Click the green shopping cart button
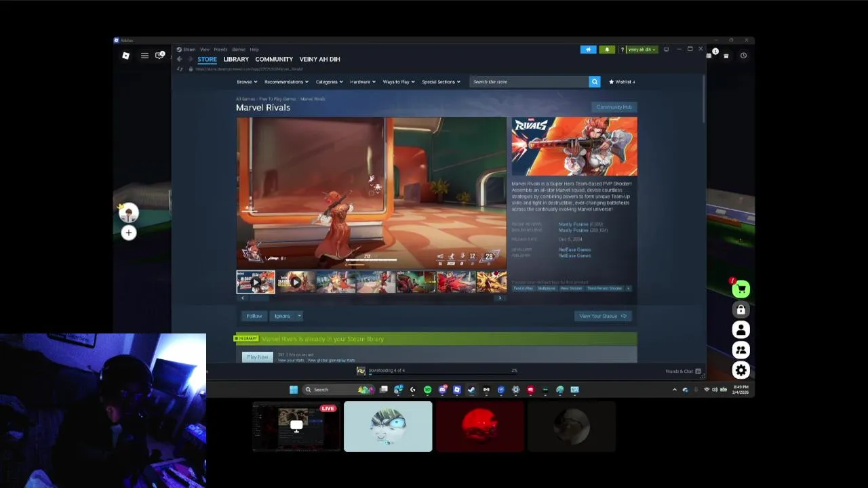This screenshot has width=868, height=488. coord(741,289)
